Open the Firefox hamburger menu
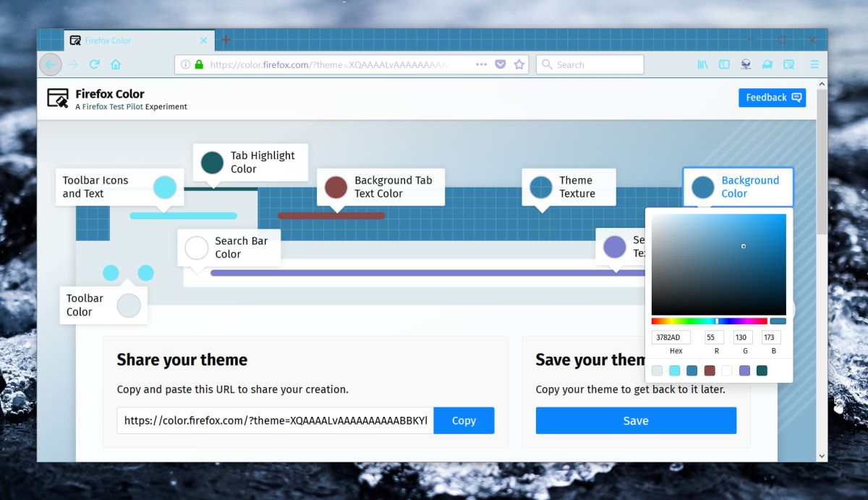Viewport: 868px width, 500px height. (814, 64)
